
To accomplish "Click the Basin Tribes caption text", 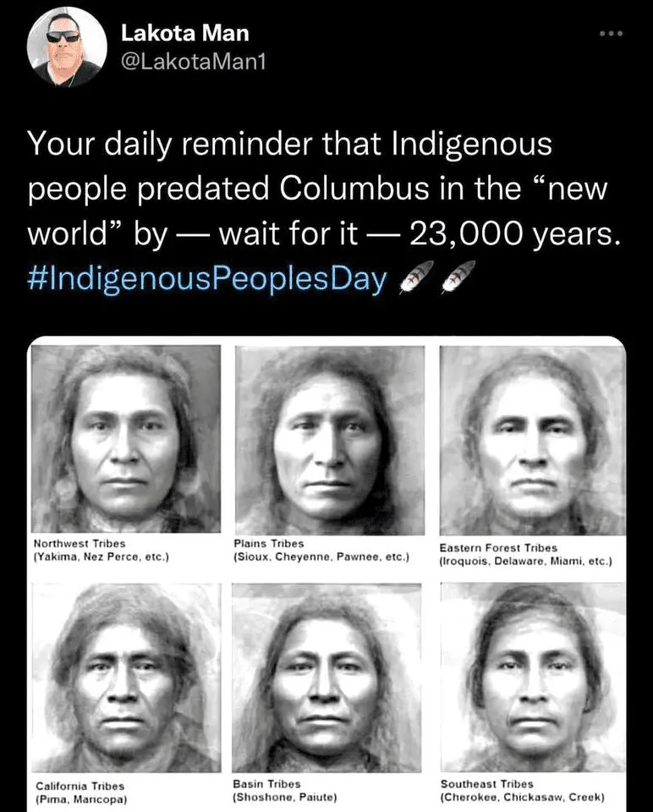I will pyautogui.click(x=285, y=790).
